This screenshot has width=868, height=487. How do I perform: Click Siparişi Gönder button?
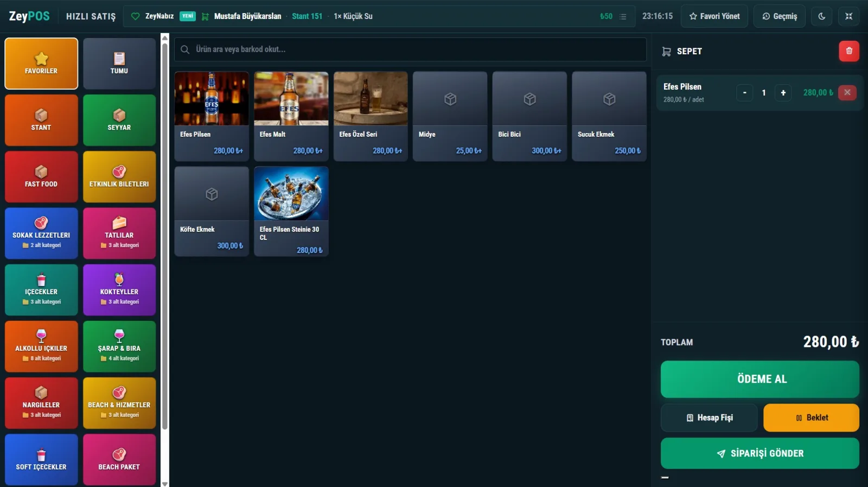pos(760,453)
